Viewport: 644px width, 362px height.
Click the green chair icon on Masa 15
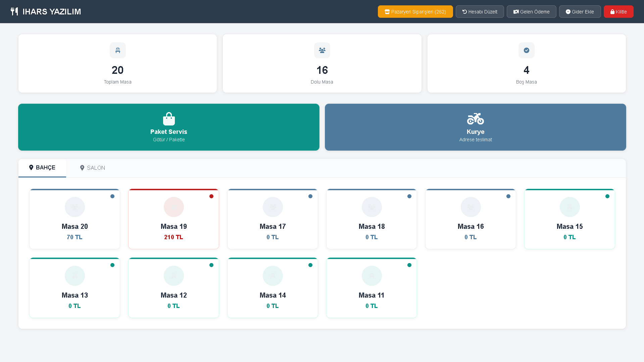click(569, 207)
